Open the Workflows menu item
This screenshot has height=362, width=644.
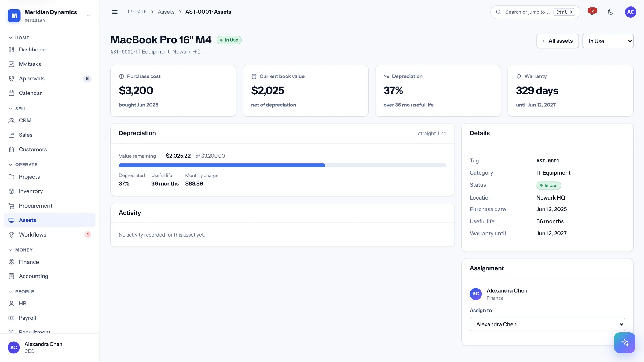pos(50,235)
